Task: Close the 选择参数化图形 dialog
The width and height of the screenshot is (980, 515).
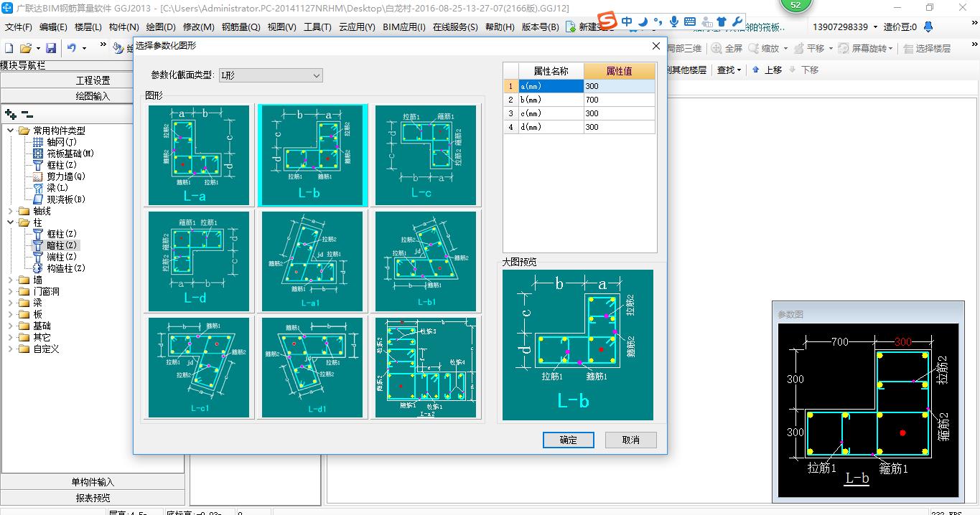Action: [655, 46]
